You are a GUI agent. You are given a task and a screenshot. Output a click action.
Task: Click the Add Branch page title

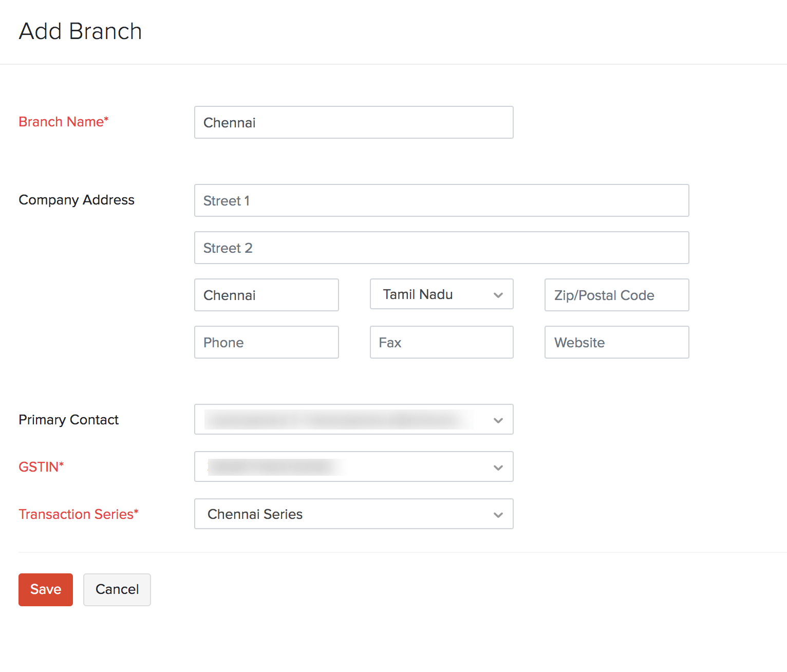pyautogui.click(x=80, y=31)
